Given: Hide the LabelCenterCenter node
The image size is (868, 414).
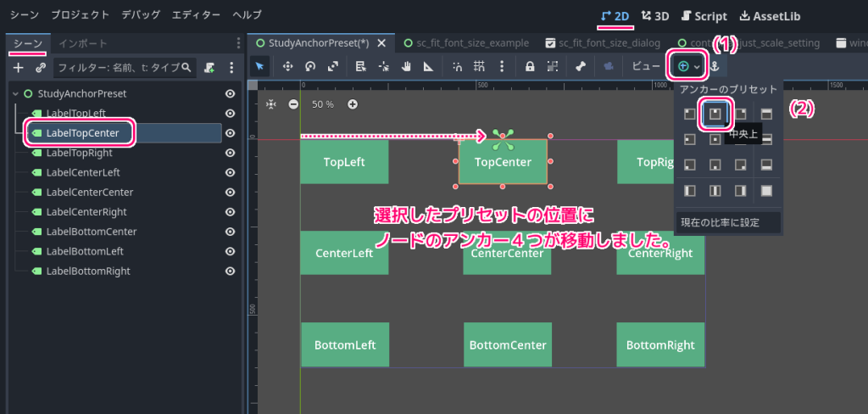Looking at the screenshot, I should [x=231, y=193].
